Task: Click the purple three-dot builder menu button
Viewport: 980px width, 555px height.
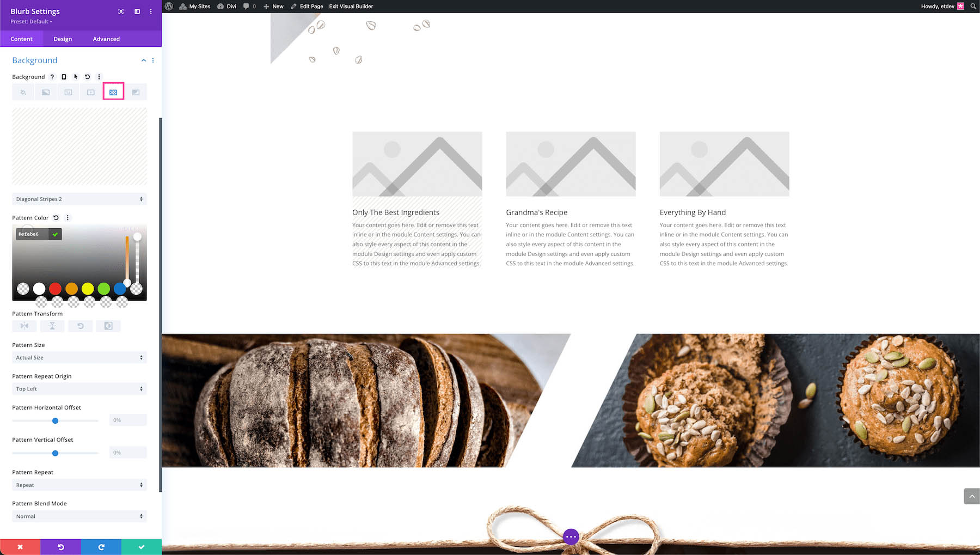Action: click(571, 536)
